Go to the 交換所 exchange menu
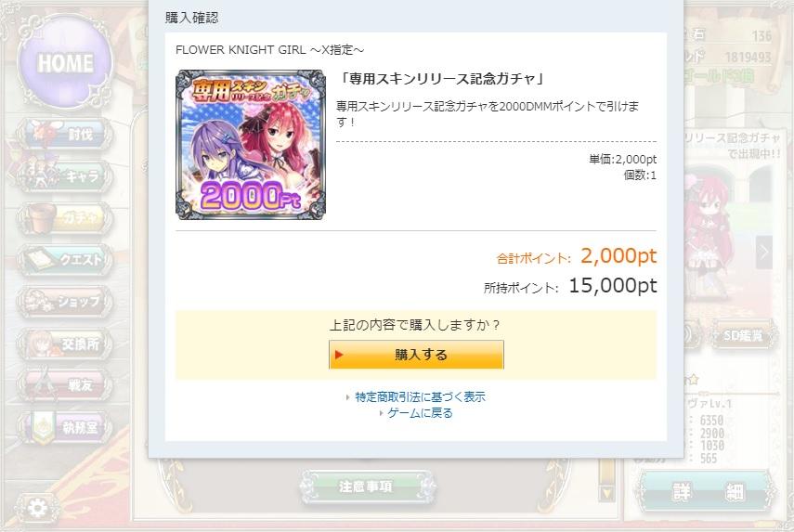The image size is (794, 532). [65, 344]
